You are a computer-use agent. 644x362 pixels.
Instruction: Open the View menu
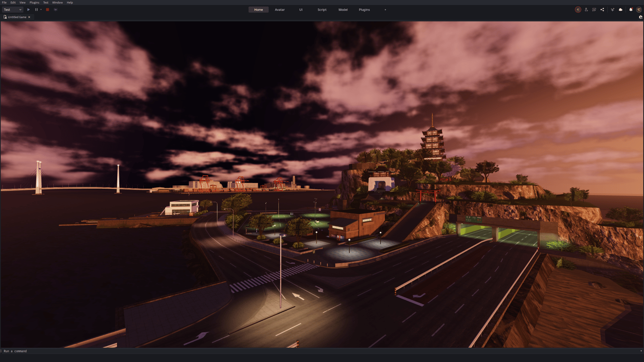(x=22, y=3)
